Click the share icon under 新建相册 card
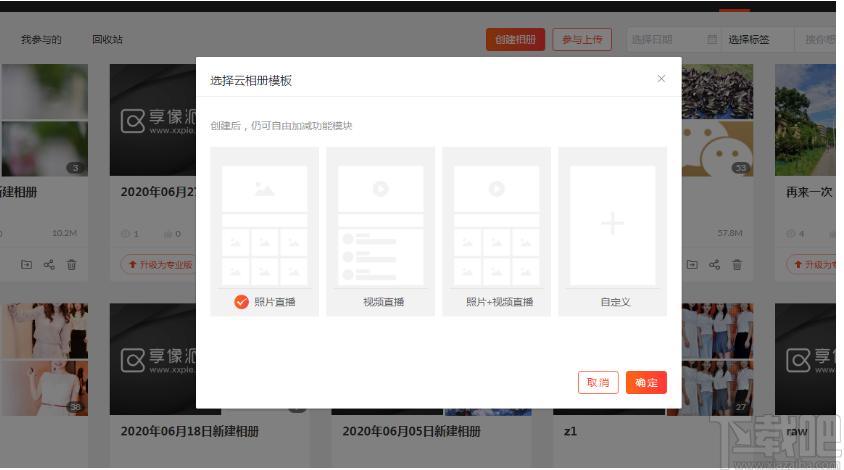 49,264
